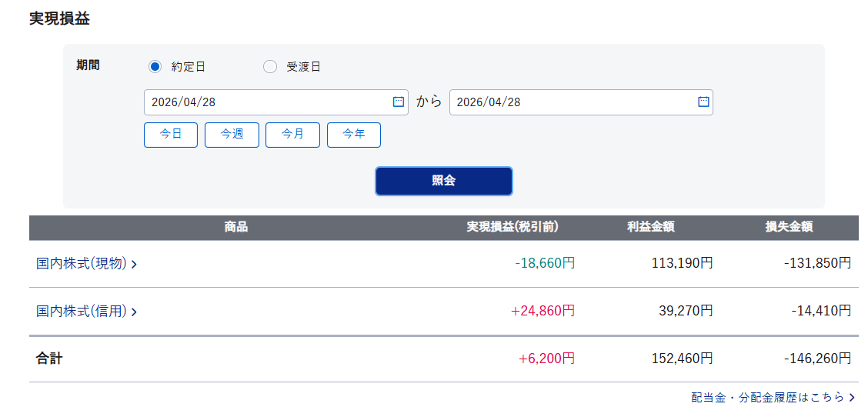The image size is (868, 417).
Task: Expand the chevron next to 国内株式(現物)
Action: tap(134, 265)
